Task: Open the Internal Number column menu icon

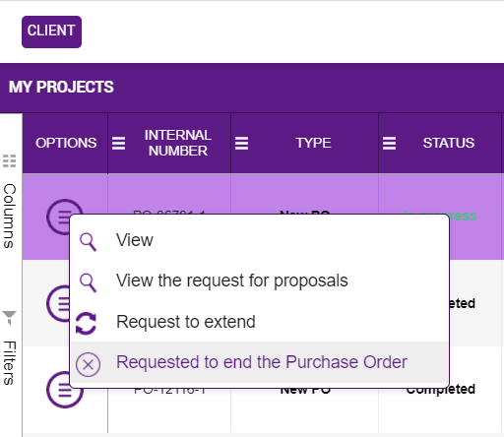Action: click(118, 143)
